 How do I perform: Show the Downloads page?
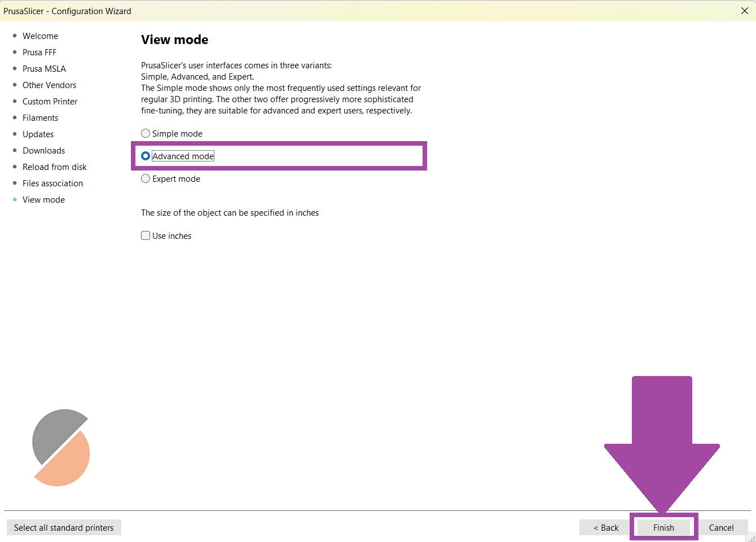pos(43,151)
